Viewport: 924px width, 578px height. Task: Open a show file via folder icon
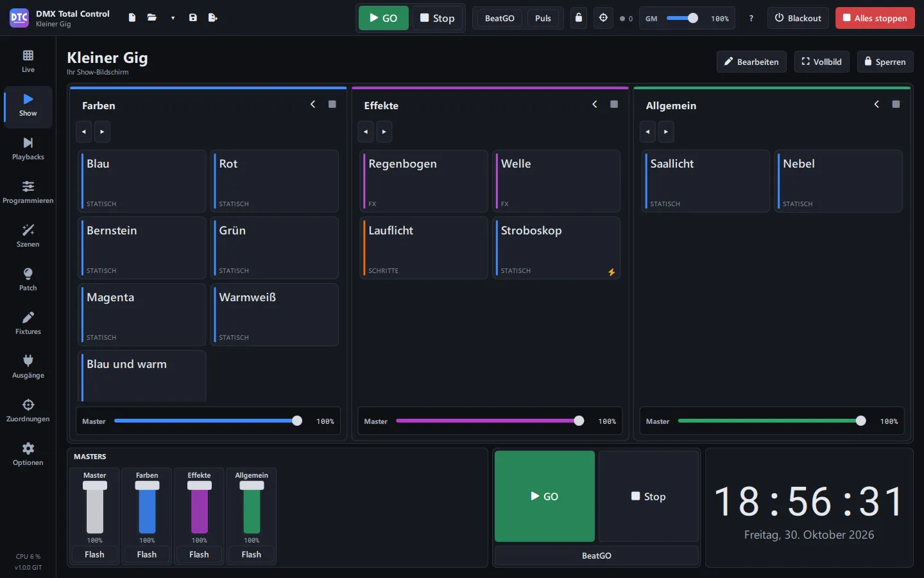152,18
